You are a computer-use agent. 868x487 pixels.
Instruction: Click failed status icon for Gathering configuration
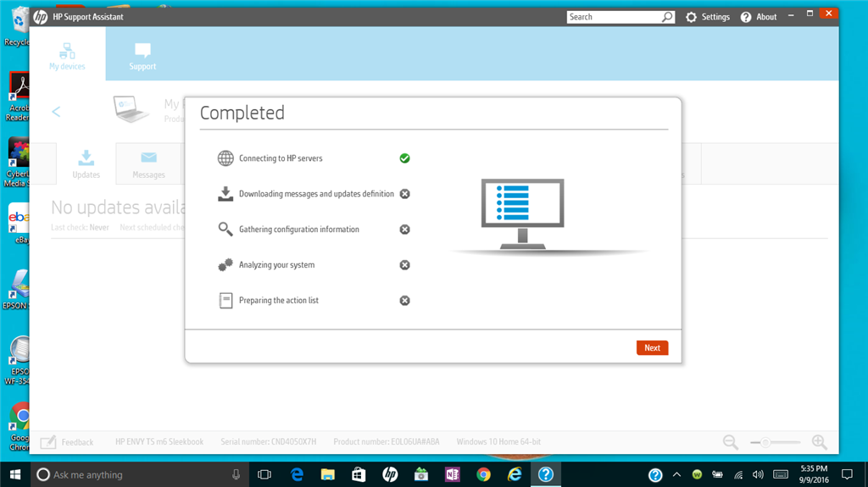coord(404,230)
